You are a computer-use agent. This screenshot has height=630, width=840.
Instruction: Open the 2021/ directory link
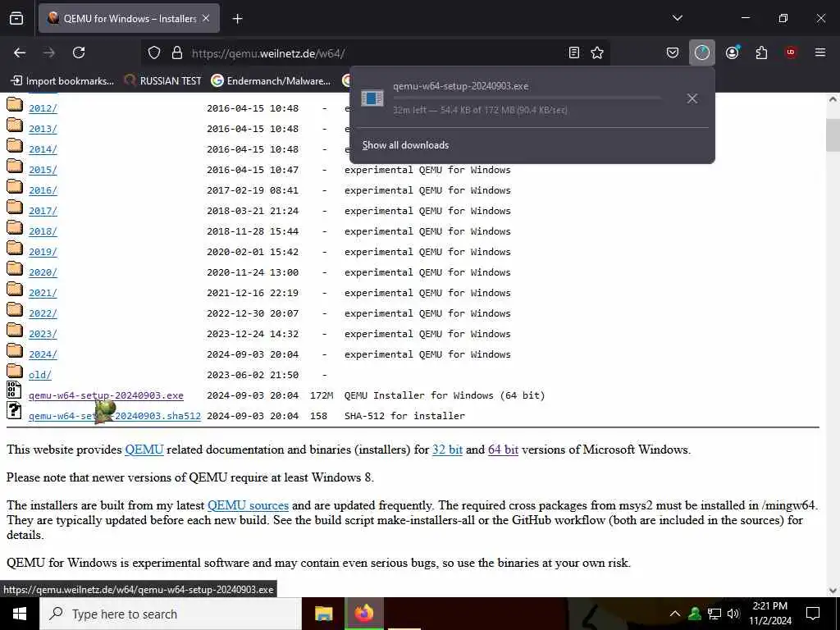tap(43, 293)
